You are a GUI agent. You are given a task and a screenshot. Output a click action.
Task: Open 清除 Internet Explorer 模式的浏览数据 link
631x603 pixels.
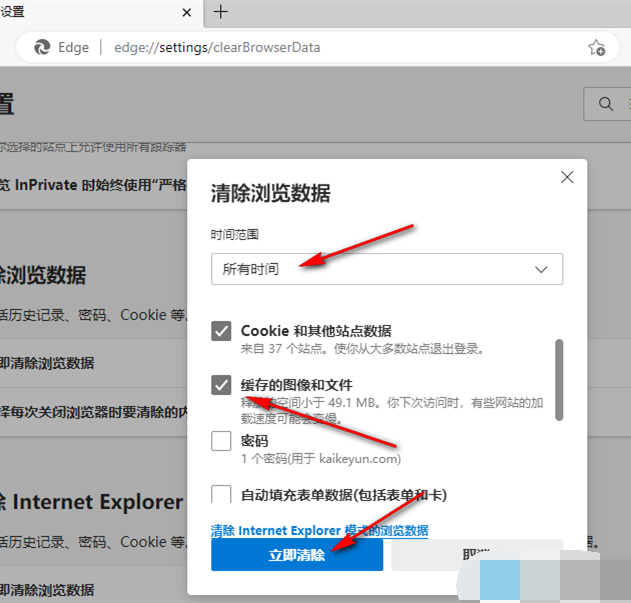pyautogui.click(x=319, y=530)
